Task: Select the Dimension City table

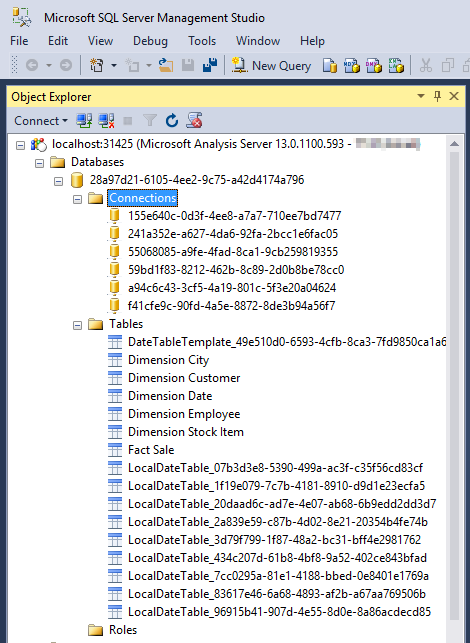Action: [x=169, y=360]
